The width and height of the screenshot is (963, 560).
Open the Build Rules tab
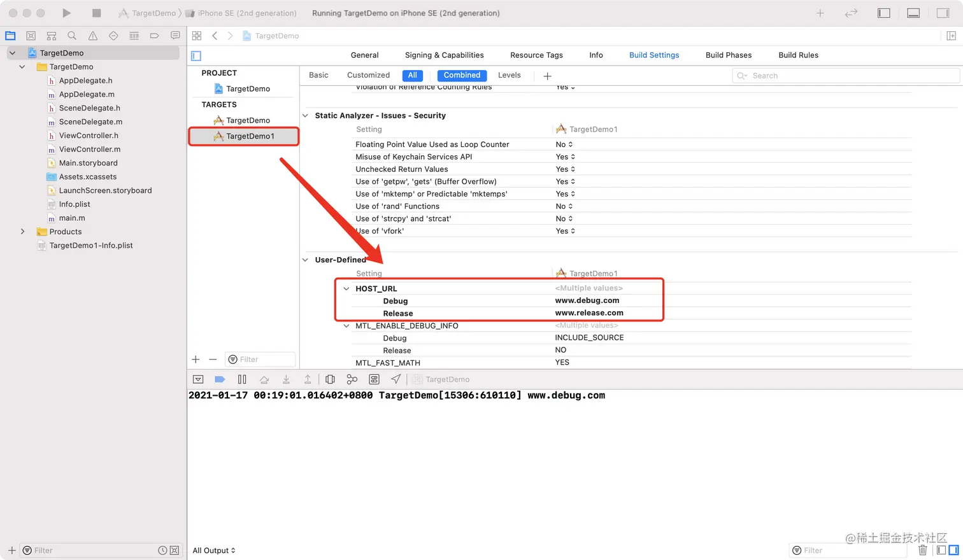pyautogui.click(x=799, y=55)
